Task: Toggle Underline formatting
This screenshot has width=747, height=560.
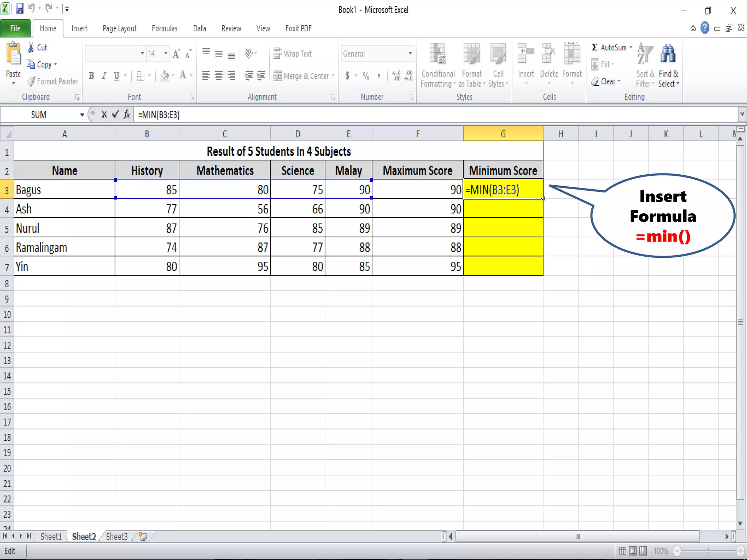Action: click(117, 76)
